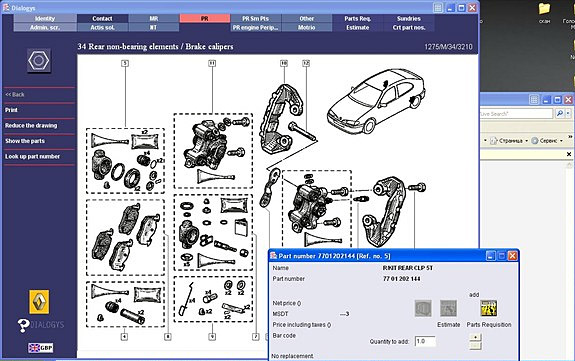Click Show the parts in sidebar
Viewport: 575px width, 361px height.
point(25,141)
